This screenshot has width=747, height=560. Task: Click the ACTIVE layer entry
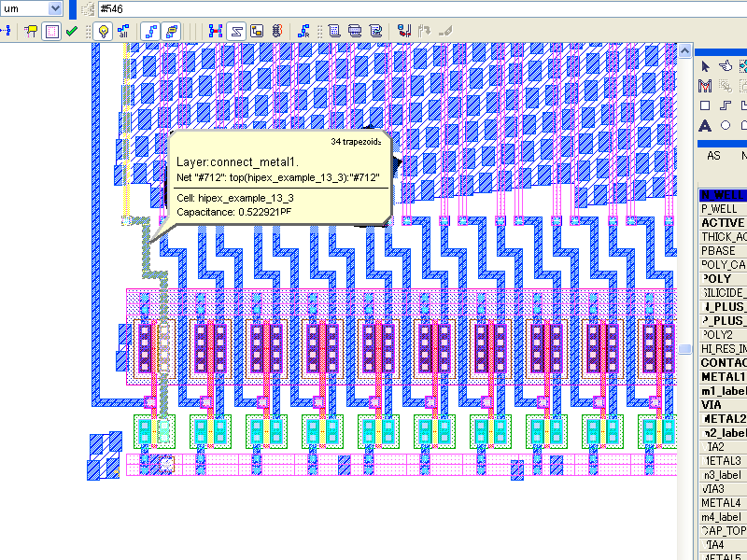coord(723,223)
